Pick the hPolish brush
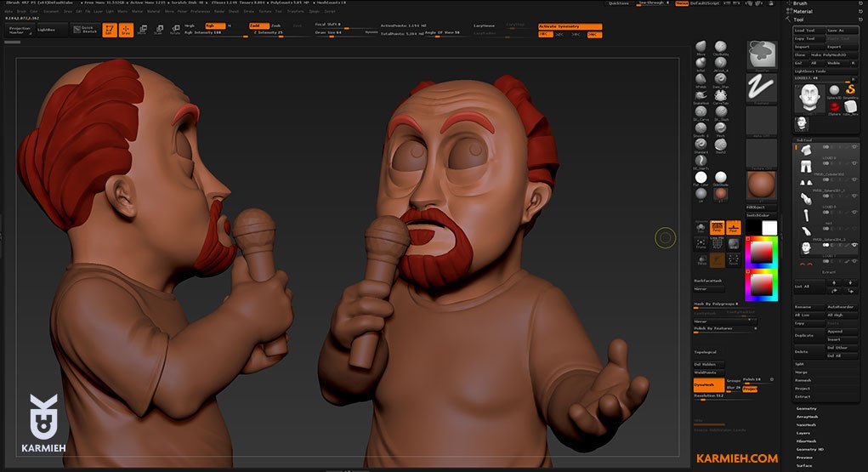 [701, 79]
